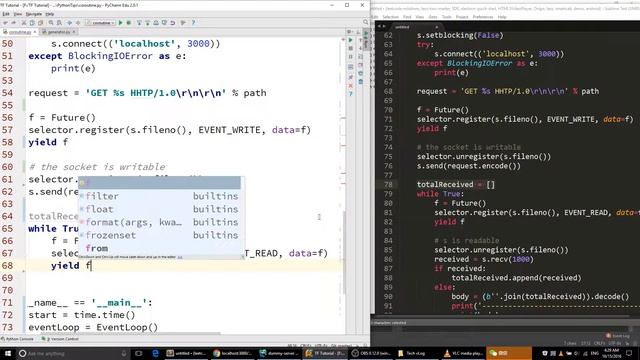Click the Paste icon in PyCharm toolbar
Viewport: 640px width, 360px height.
point(40,23)
